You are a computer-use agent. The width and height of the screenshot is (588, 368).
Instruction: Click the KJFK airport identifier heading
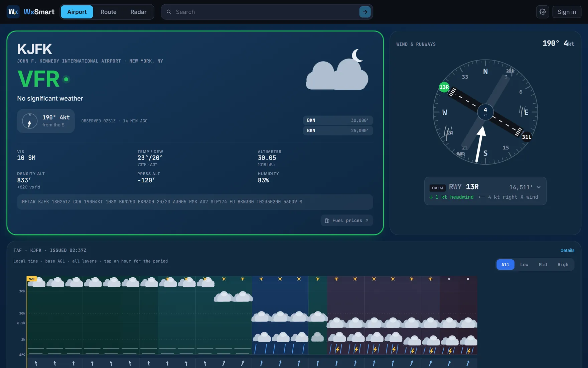pos(35,49)
